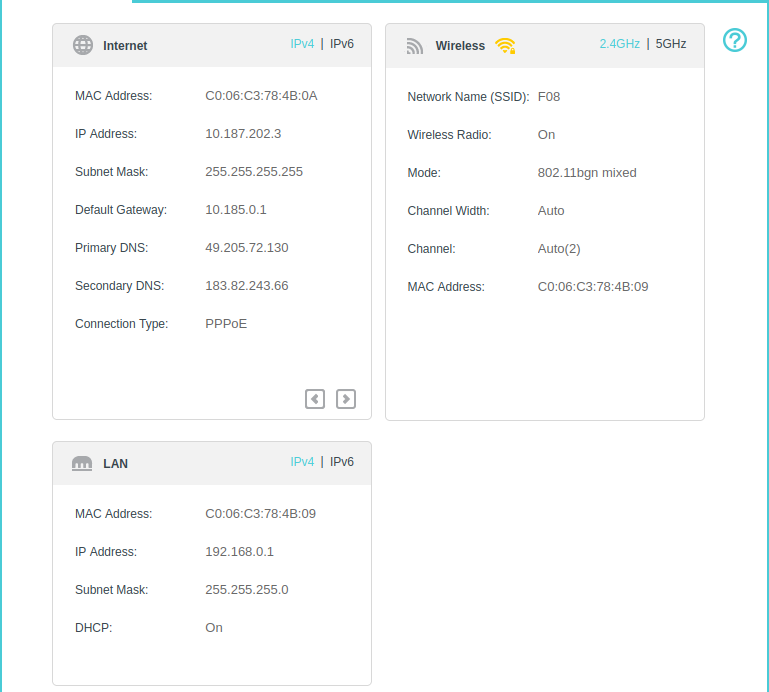Select the Internet IP address 10.187.202.3
This screenshot has height=692, width=769.
(243, 134)
